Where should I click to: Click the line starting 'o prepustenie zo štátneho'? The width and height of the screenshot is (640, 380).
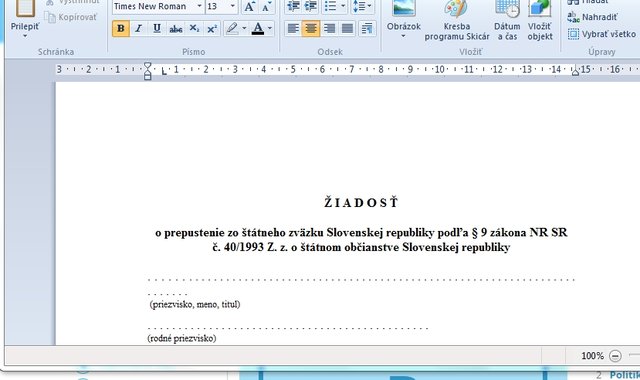pos(361,233)
